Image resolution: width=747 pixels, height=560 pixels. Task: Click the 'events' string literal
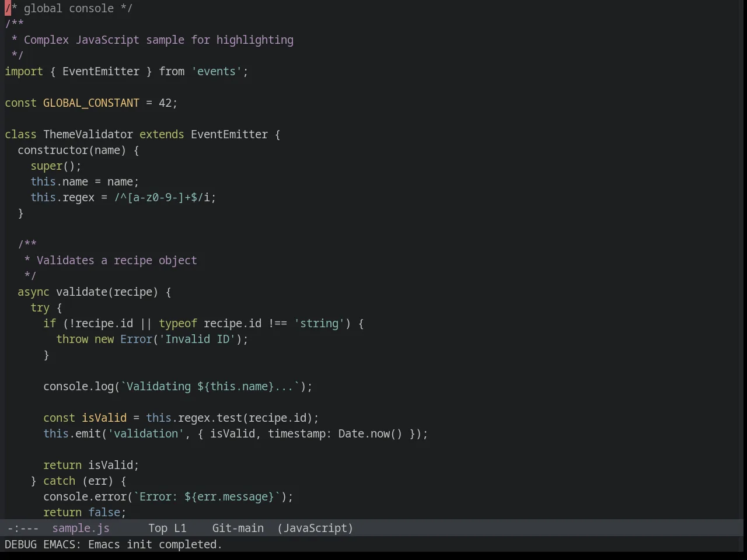pyautogui.click(x=217, y=71)
